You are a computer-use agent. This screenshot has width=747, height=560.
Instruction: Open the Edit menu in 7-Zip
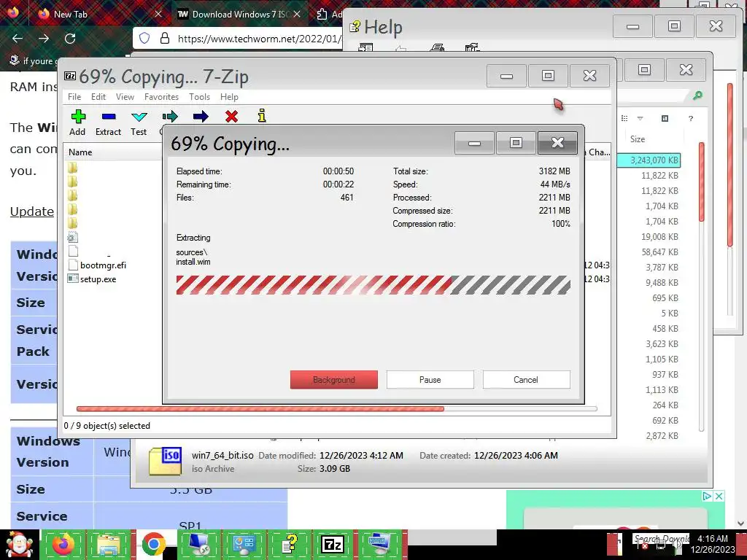[98, 97]
